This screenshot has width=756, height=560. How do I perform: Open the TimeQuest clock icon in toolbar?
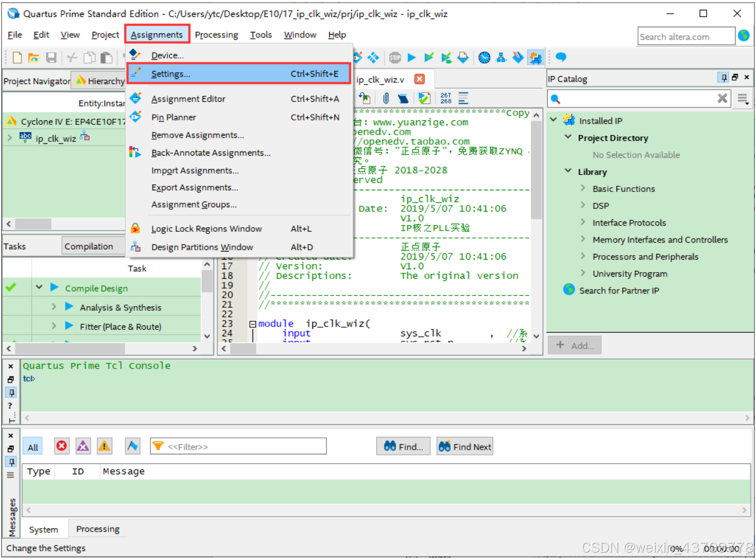tap(484, 57)
